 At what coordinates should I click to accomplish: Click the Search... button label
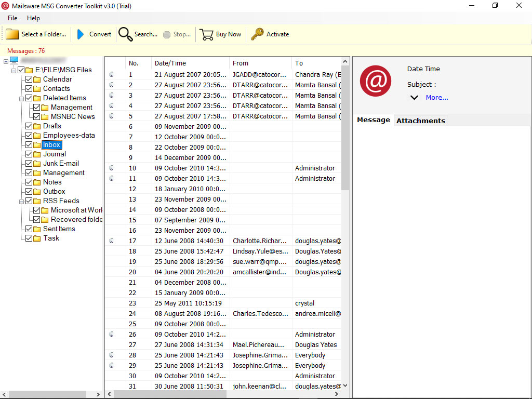pos(146,34)
